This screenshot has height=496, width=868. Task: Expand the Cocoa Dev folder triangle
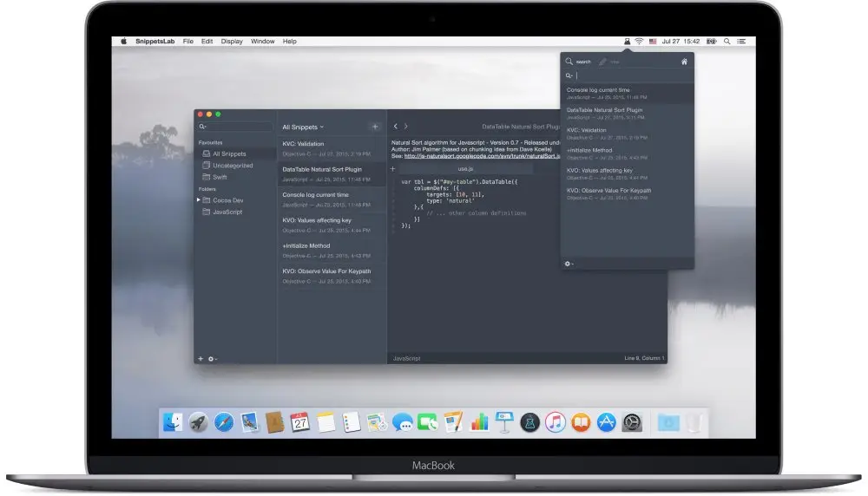tap(198, 199)
